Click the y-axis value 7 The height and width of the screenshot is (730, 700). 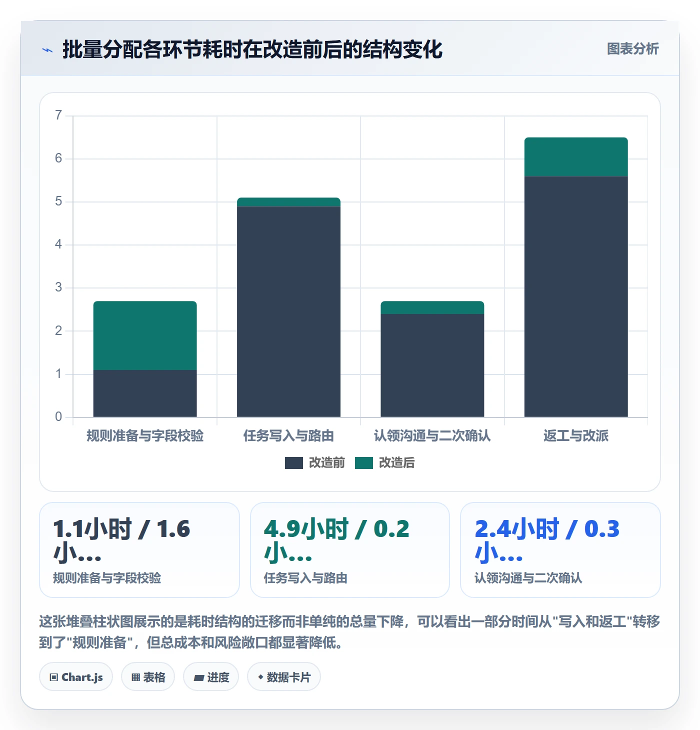point(58,115)
